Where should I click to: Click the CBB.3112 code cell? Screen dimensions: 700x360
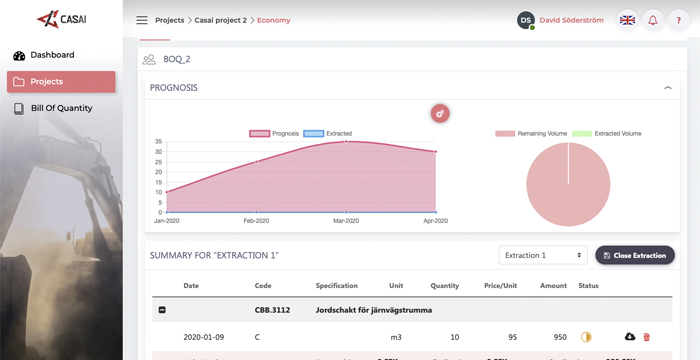(x=271, y=310)
